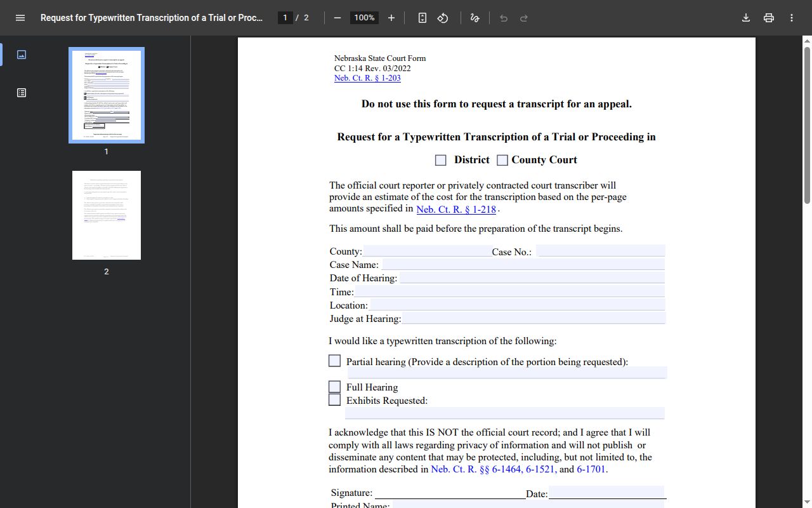The width and height of the screenshot is (812, 508).
Task: Print the document
Action: [x=769, y=18]
